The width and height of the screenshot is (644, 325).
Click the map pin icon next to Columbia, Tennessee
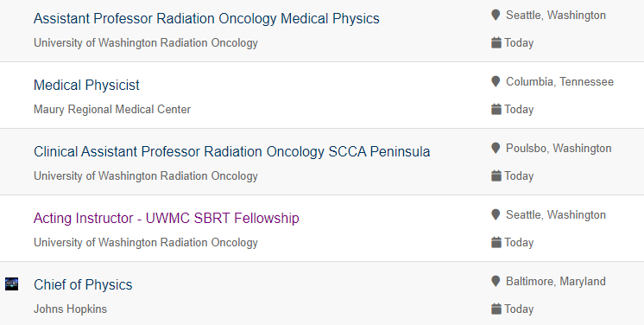click(x=496, y=82)
